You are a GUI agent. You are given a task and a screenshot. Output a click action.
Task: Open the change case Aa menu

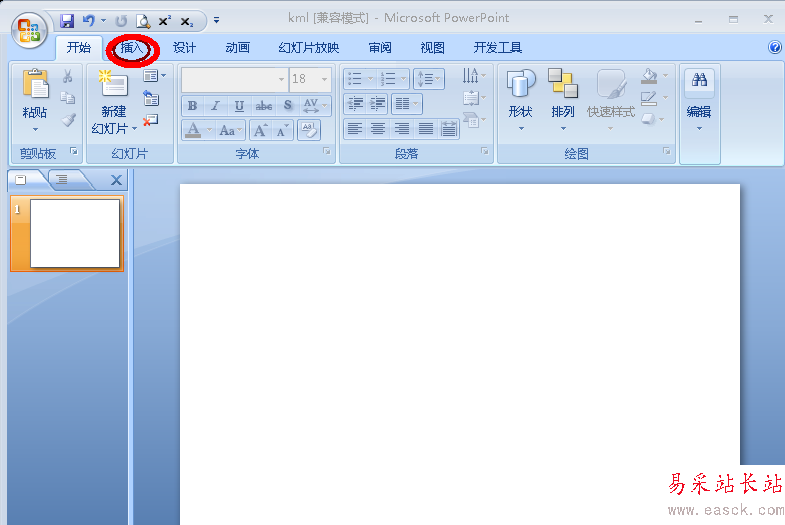point(230,130)
